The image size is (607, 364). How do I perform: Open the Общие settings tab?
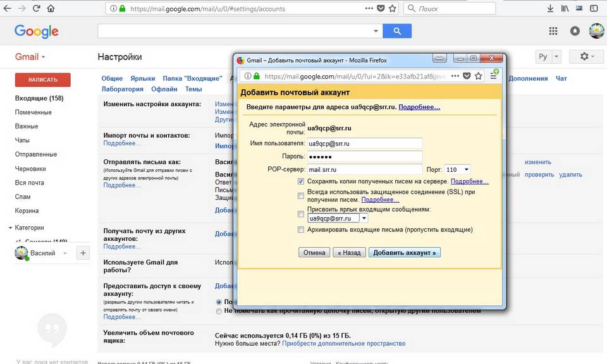(x=112, y=78)
